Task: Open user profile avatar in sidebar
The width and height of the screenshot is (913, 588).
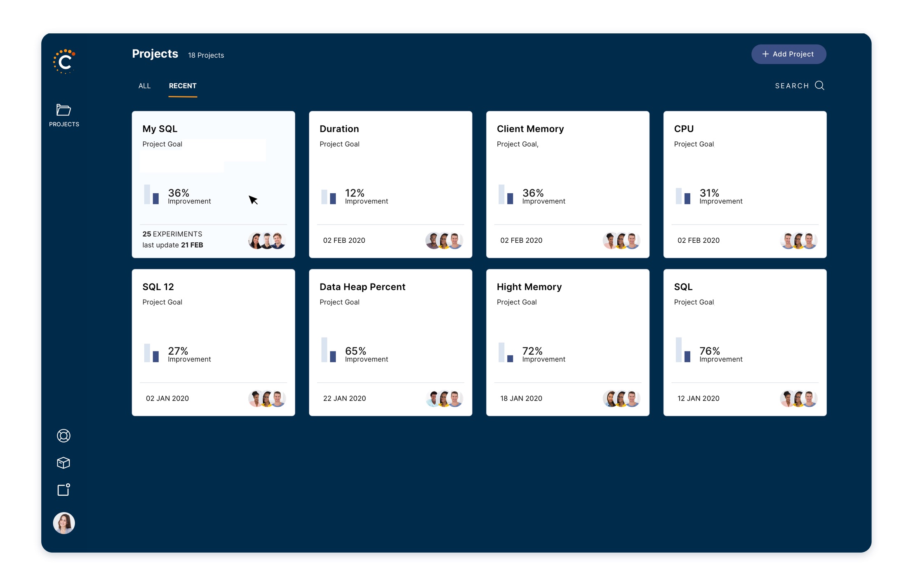Action: (64, 523)
